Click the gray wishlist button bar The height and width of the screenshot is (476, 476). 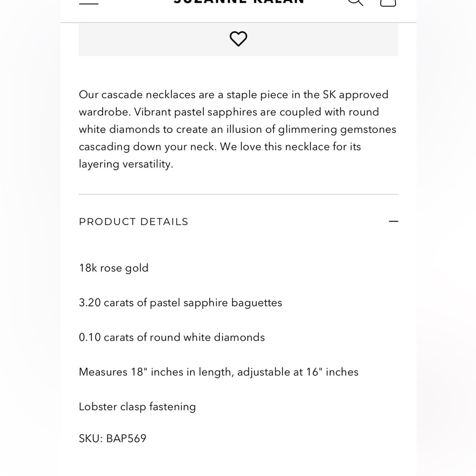(x=238, y=40)
